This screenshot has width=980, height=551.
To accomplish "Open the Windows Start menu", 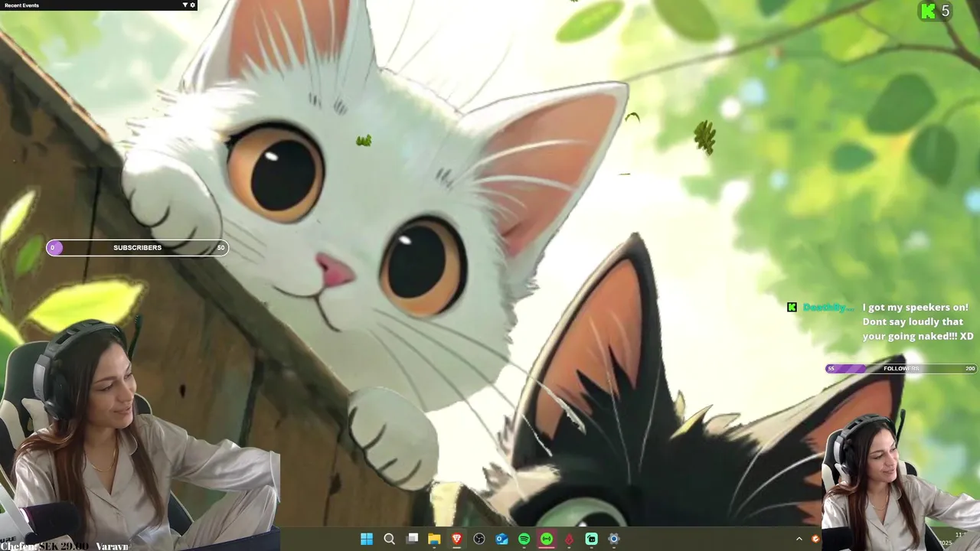I will 367,539.
